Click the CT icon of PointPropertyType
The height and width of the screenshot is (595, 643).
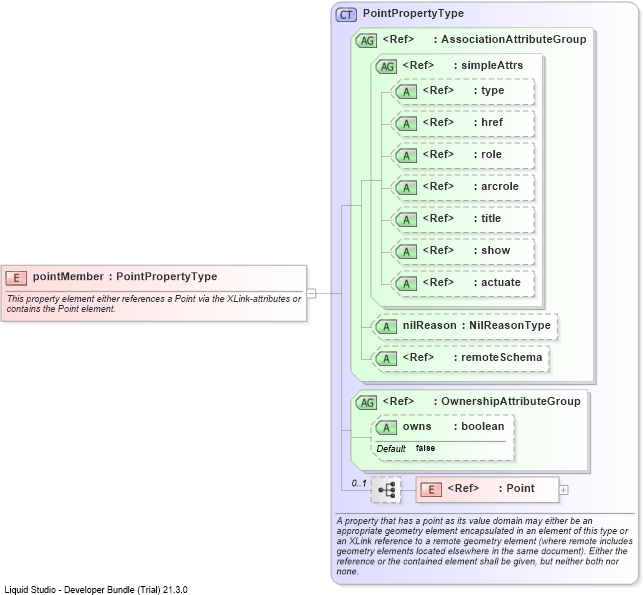pos(346,15)
